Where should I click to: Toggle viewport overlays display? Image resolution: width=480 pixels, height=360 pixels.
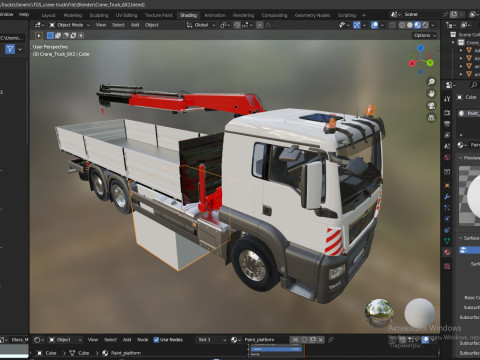pyautogui.click(x=374, y=25)
